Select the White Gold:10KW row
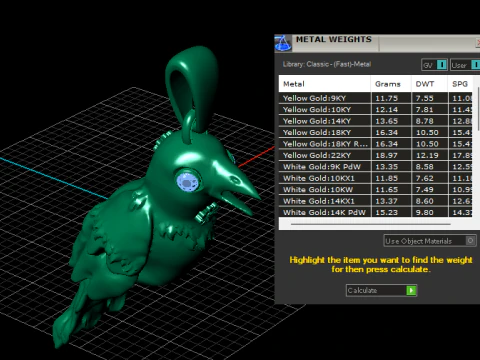This screenshot has width=480, height=360. point(376,189)
